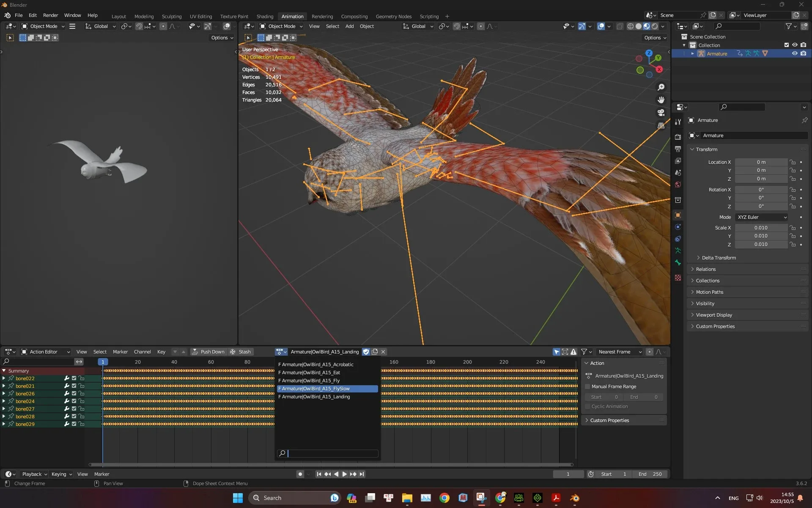Switch to the Shading workspace tab
Viewport: 812px width, 508px height.
(265, 17)
